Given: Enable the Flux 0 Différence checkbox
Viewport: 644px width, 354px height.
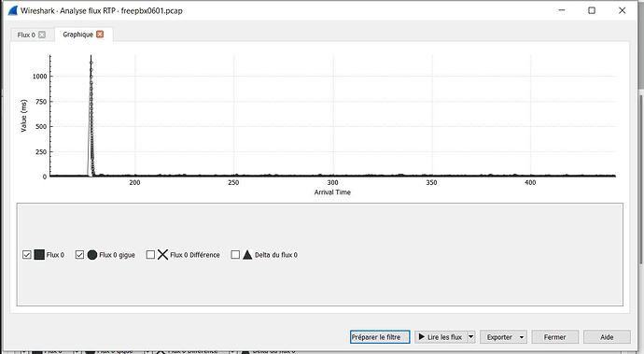Looking at the screenshot, I should (x=150, y=255).
